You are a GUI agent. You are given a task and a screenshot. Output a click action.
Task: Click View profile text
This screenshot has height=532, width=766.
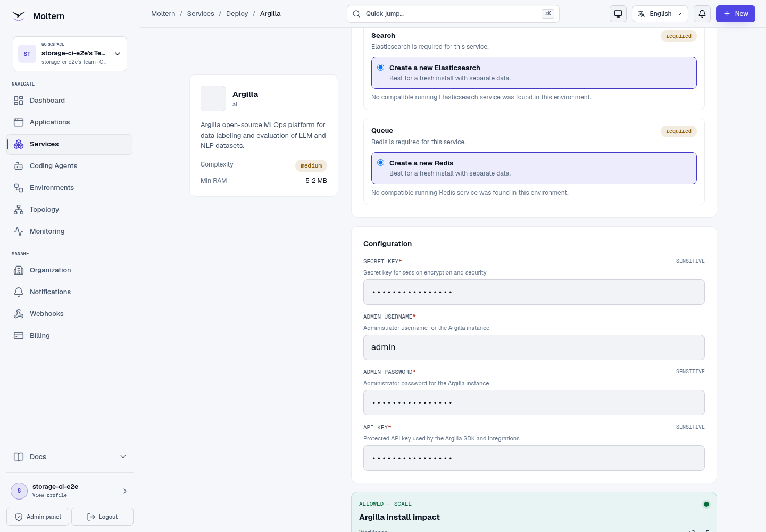[49, 495]
